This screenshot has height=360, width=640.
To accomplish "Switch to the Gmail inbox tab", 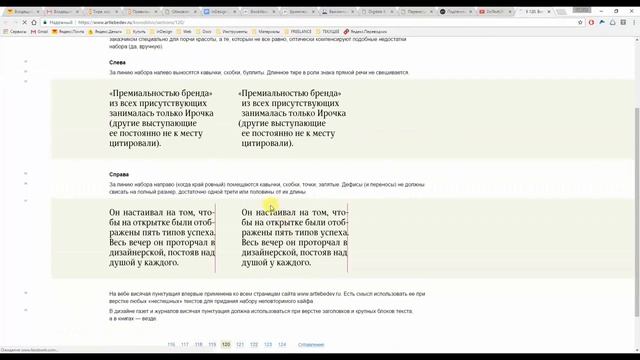I will [x=61, y=12].
